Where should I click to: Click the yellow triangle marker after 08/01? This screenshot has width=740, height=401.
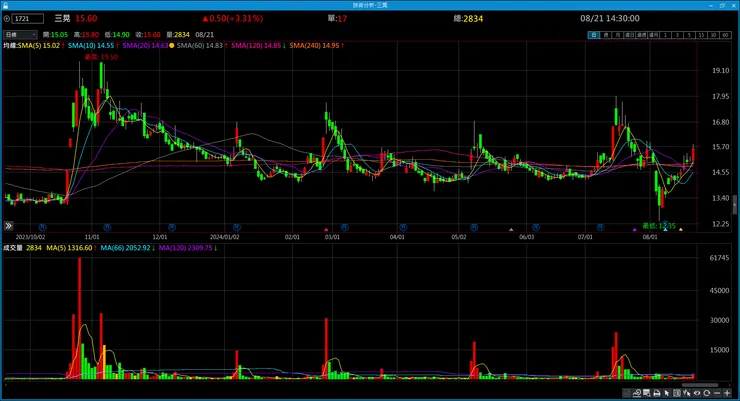pyautogui.click(x=681, y=229)
